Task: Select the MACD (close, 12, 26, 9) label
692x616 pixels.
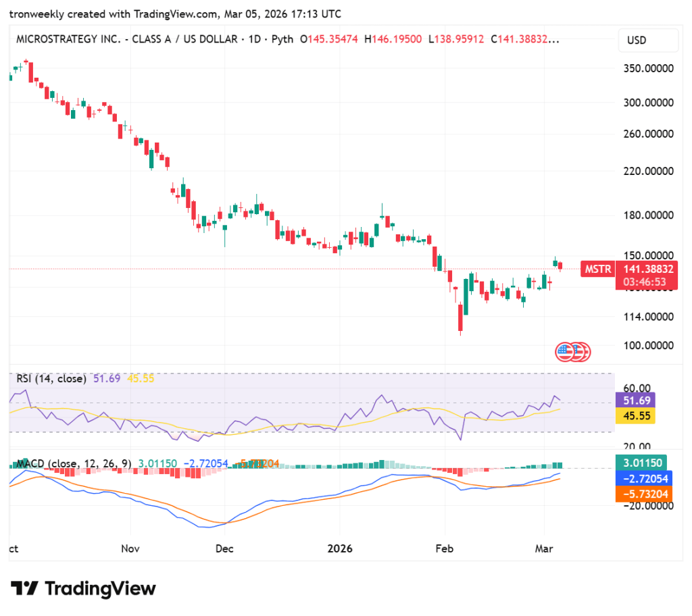Action: click(x=74, y=463)
